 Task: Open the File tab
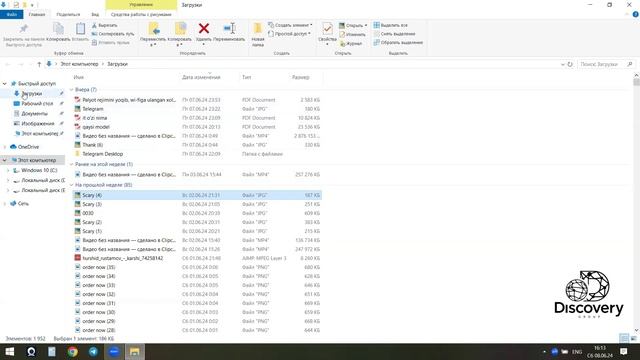[12, 14]
